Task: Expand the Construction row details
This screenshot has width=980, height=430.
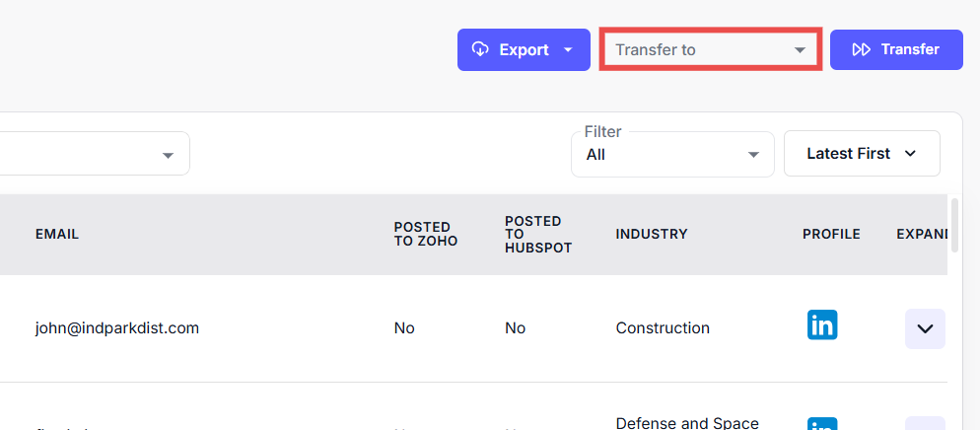Action: coord(925,328)
